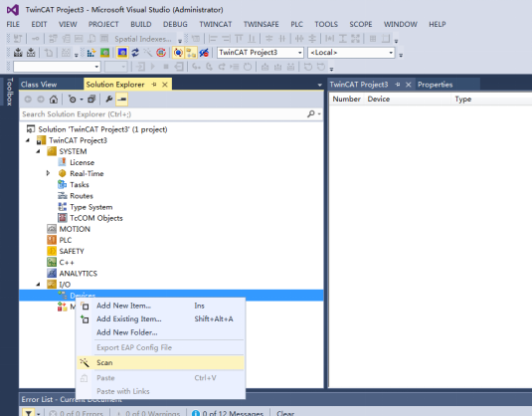Select the Type System tree item

point(90,207)
